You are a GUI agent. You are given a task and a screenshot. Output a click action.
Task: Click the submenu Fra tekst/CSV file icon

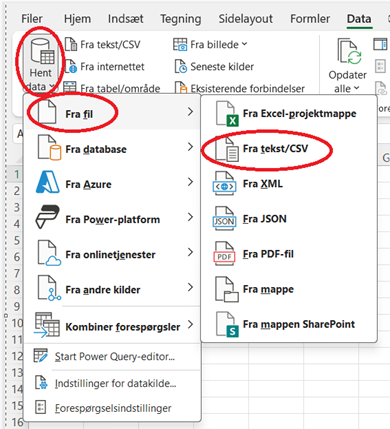(227, 149)
